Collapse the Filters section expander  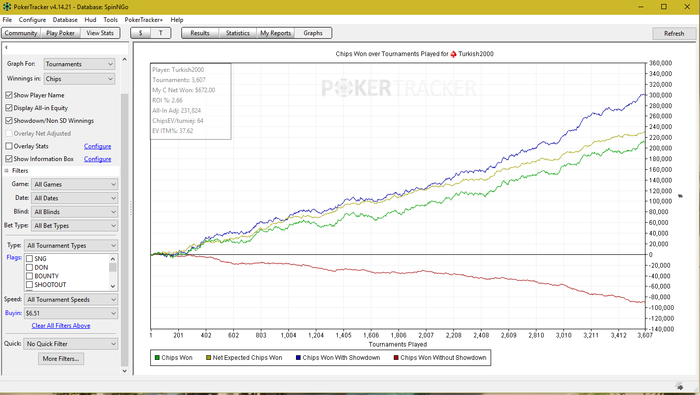click(6, 170)
